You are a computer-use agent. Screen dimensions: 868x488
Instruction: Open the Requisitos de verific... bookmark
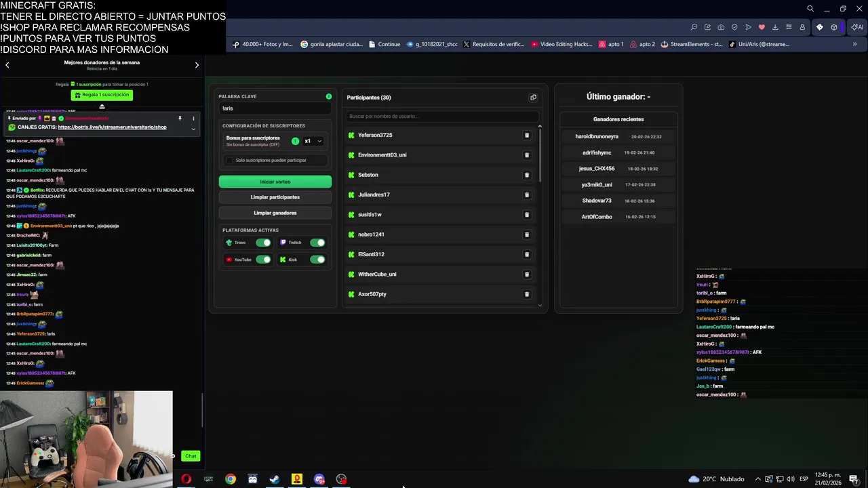point(494,44)
